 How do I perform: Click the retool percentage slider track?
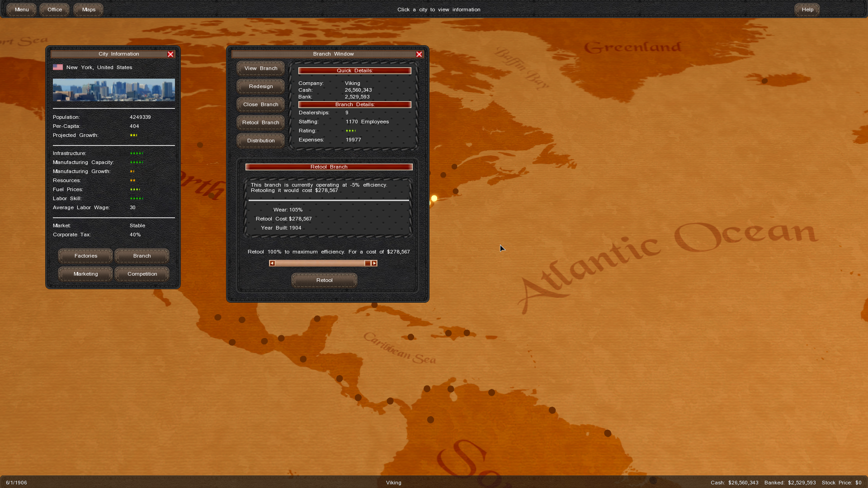(x=320, y=263)
